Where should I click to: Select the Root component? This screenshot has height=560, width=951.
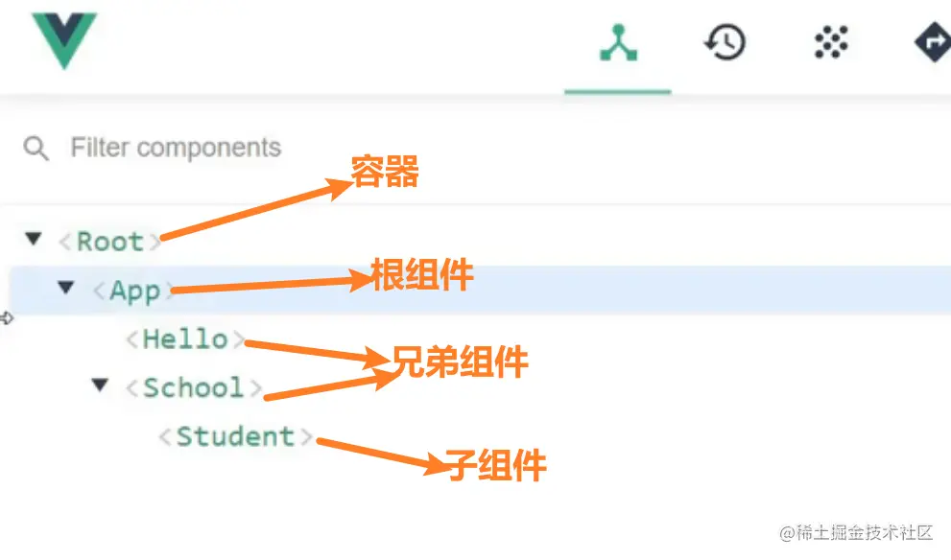(109, 242)
